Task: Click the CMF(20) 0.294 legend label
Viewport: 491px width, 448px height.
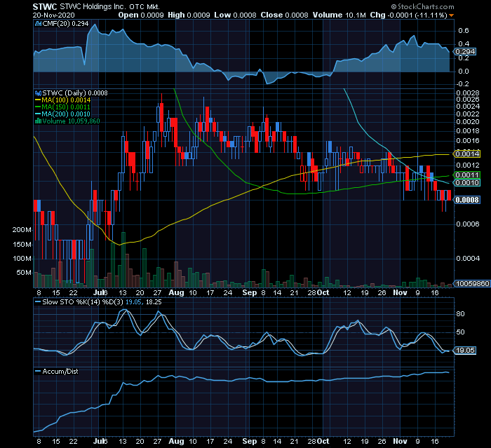Action: [x=65, y=24]
